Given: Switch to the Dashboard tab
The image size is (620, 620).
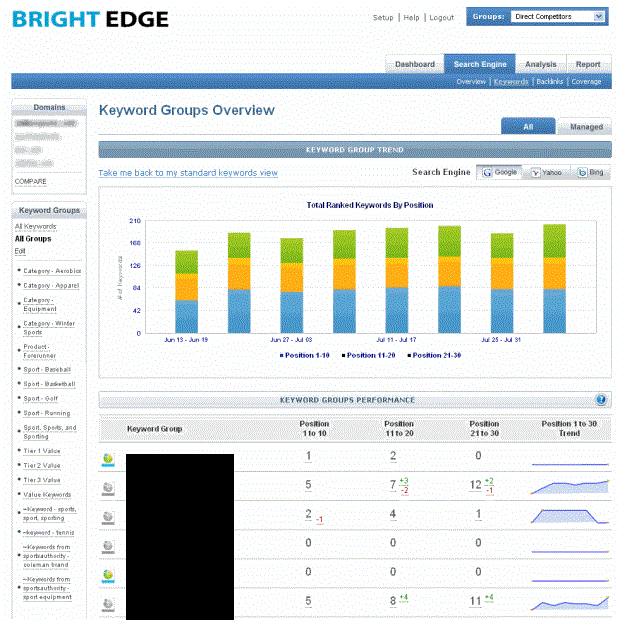Looking at the screenshot, I should [415, 64].
